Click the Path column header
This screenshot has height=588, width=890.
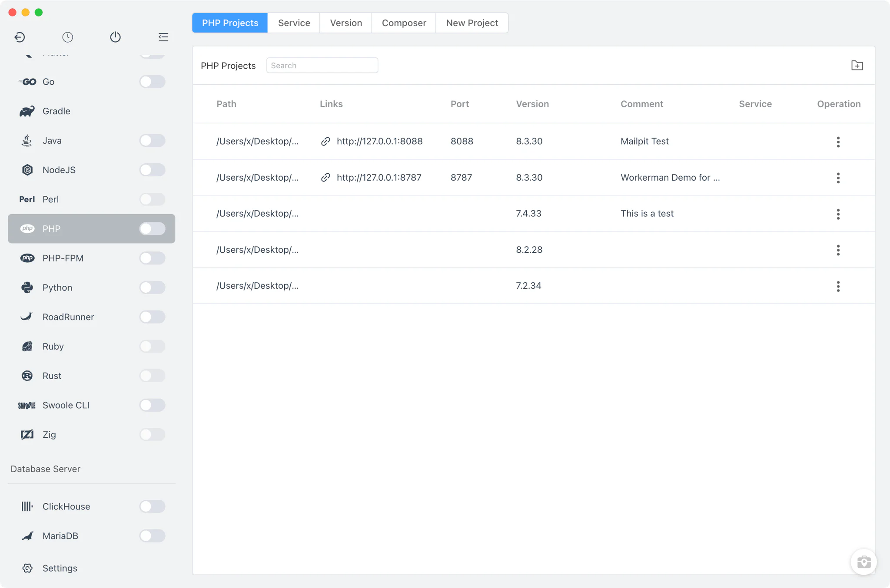[226, 104]
